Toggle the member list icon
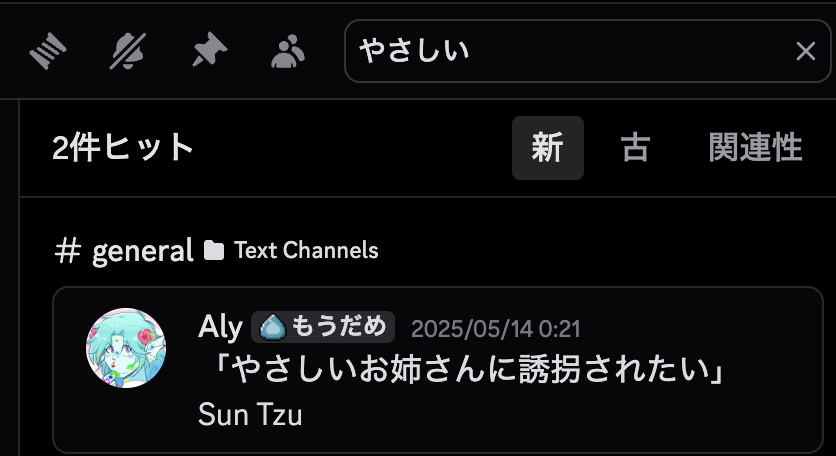The height and width of the screenshot is (456, 836). click(288, 51)
